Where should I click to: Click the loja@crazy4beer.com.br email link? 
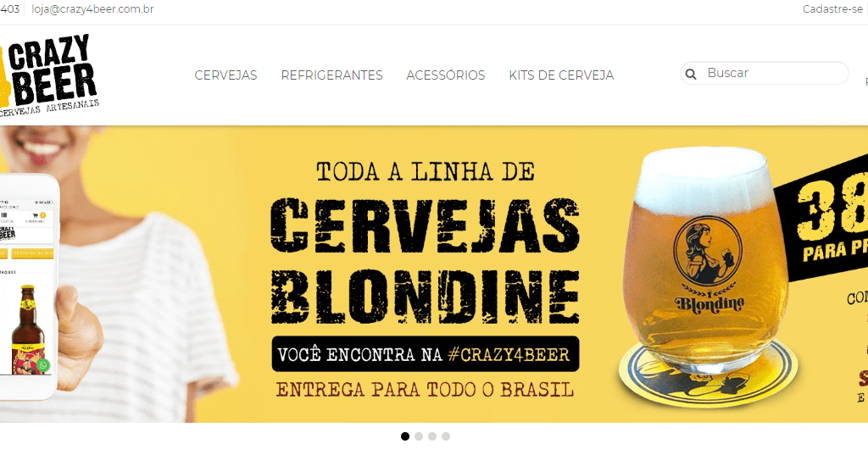tap(93, 8)
